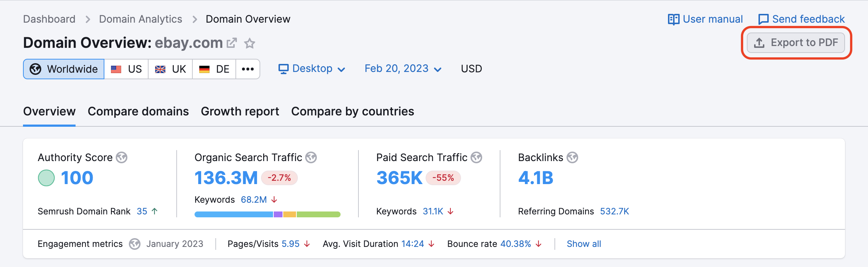This screenshot has width=868, height=267.
Task: Click the blue segment of keyword distribution bar
Action: point(234,214)
